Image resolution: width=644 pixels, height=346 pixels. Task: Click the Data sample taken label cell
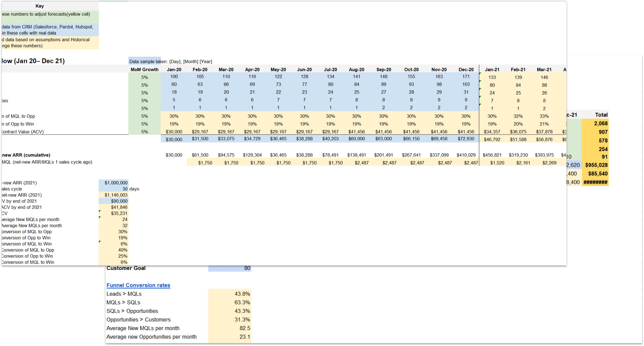(x=145, y=61)
